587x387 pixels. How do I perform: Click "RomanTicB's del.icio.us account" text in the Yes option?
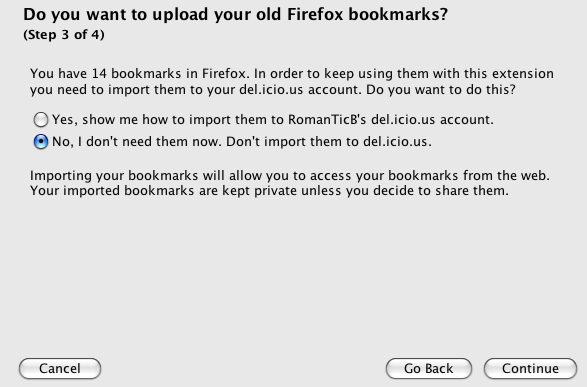tap(391, 120)
